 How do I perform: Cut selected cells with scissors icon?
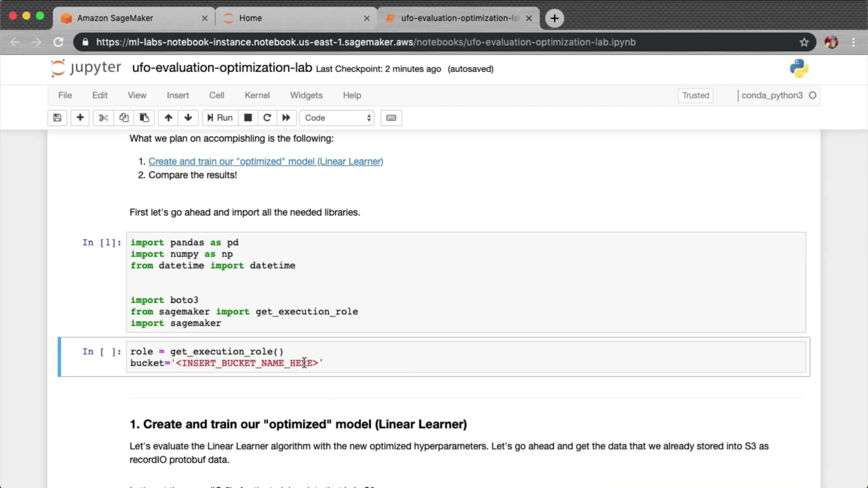click(104, 118)
